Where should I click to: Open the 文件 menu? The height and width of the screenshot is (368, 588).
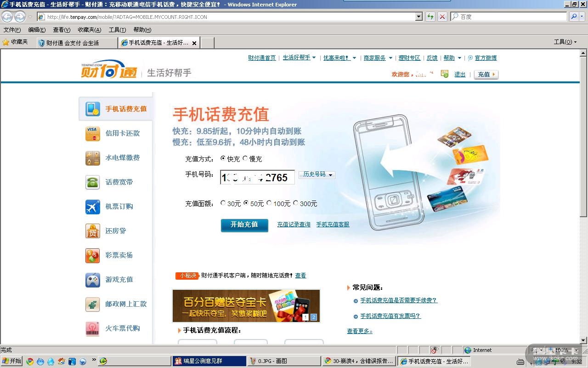point(12,30)
